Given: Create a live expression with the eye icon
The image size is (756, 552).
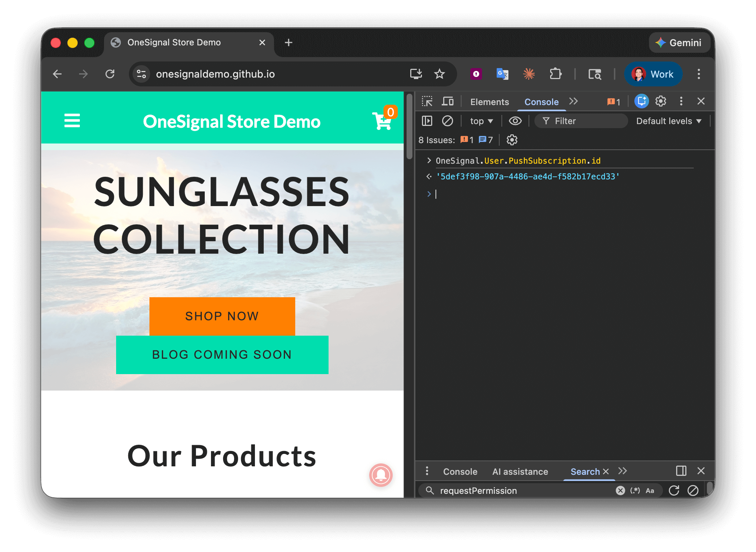Looking at the screenshot, I should tap(515, 121).
